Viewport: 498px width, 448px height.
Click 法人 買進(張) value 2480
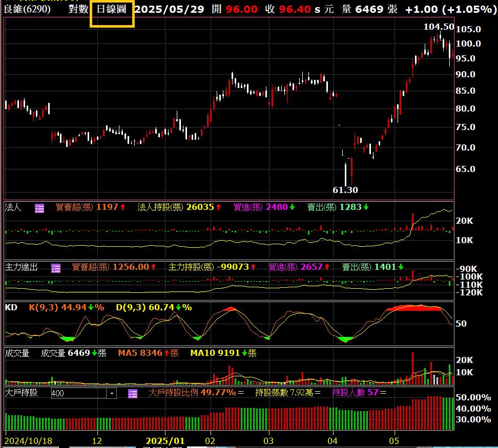coord(277,207)
